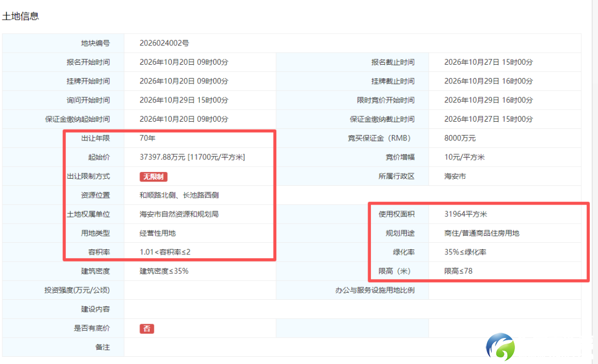Select the location 和顺路北侧、长池路西侧
The width and height of the screenshot is (598, 364).
[x=179, y=195]
